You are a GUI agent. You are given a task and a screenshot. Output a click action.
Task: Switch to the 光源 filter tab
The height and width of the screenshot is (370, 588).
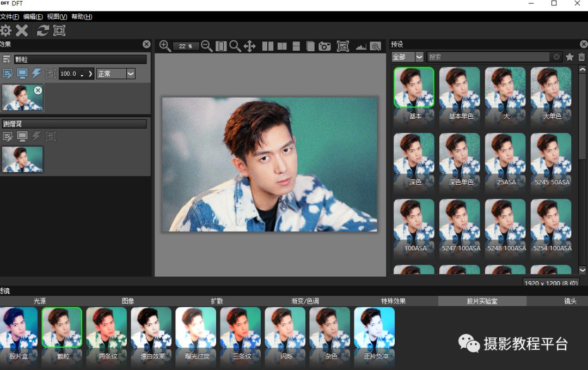40,301
